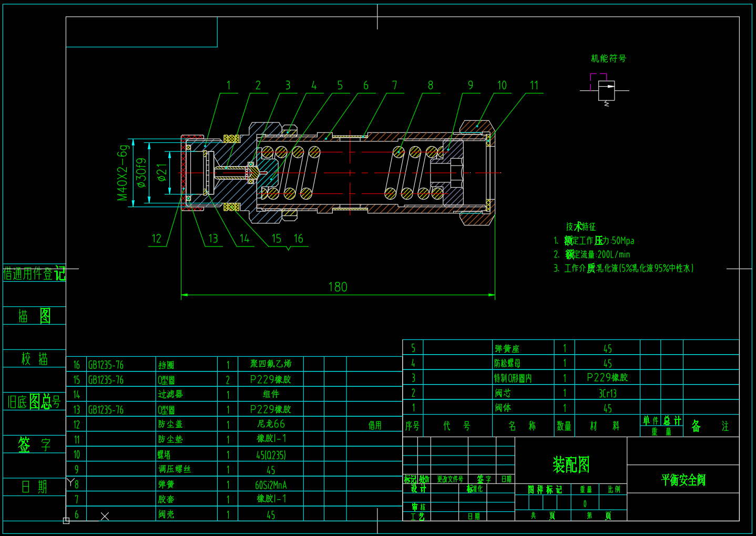Click the '装配图' title block text
Viewport: 756px width, 536px height.
571,465
